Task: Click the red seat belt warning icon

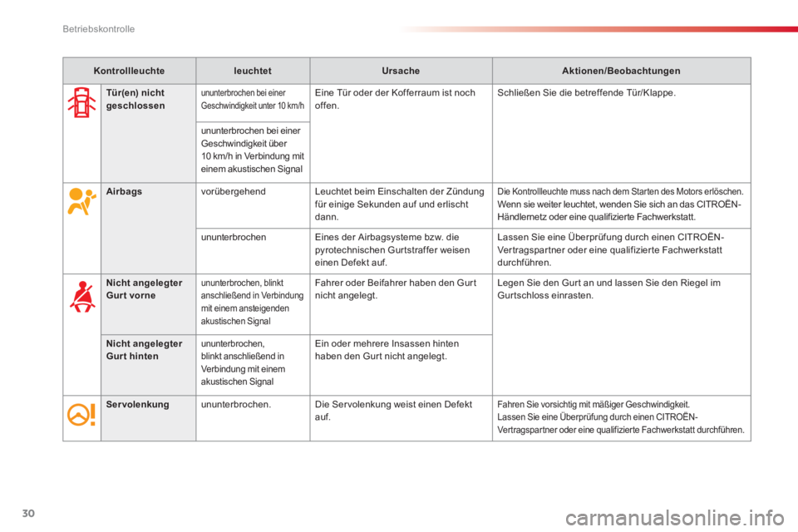Action: pos(82,296)
